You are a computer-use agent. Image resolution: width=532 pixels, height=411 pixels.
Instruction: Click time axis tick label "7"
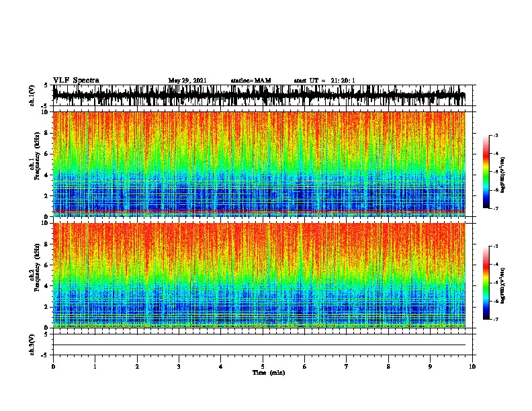(x=347, y=367)
